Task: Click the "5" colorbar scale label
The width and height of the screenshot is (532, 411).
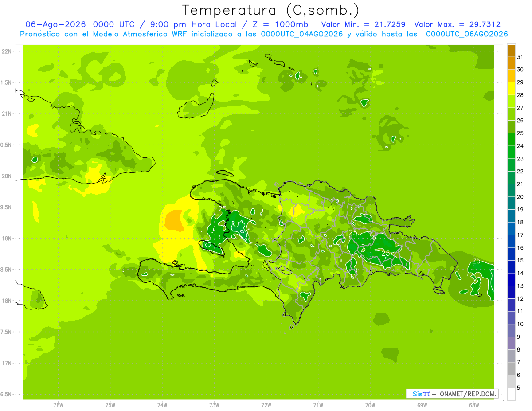Action: point(519,388)
